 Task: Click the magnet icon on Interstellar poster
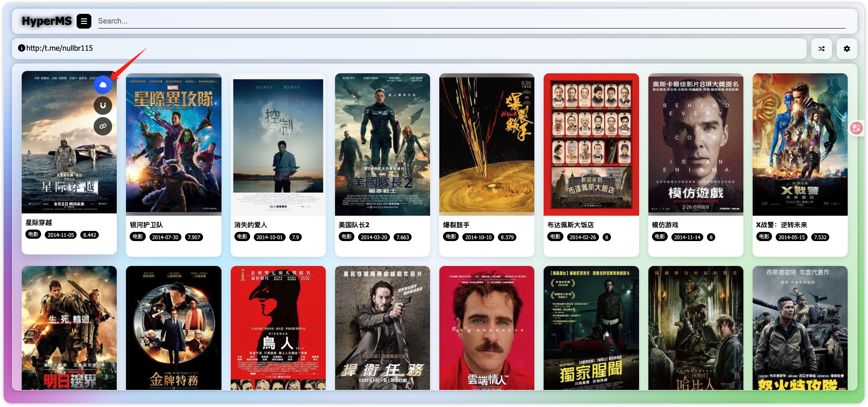pos(103,106)
